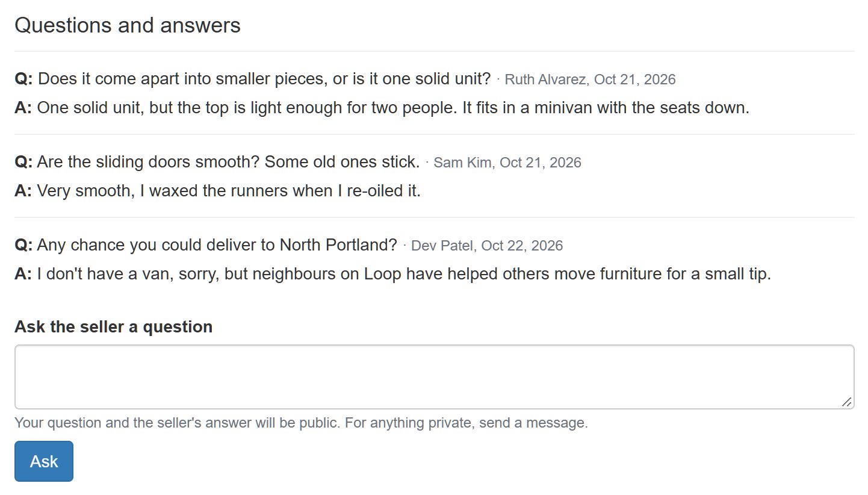Screen dimensions: 868x495
Task: Click the public question notice hint text
Action: (301, 423)
